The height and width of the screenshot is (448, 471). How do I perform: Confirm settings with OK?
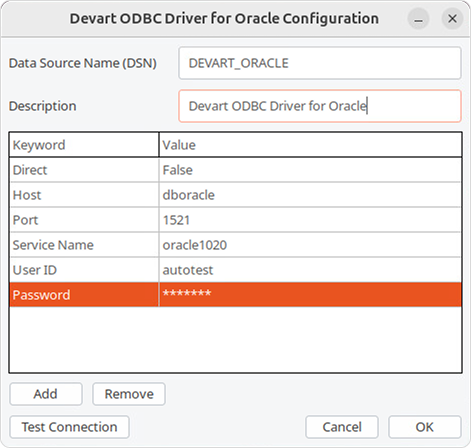[425, 427]
